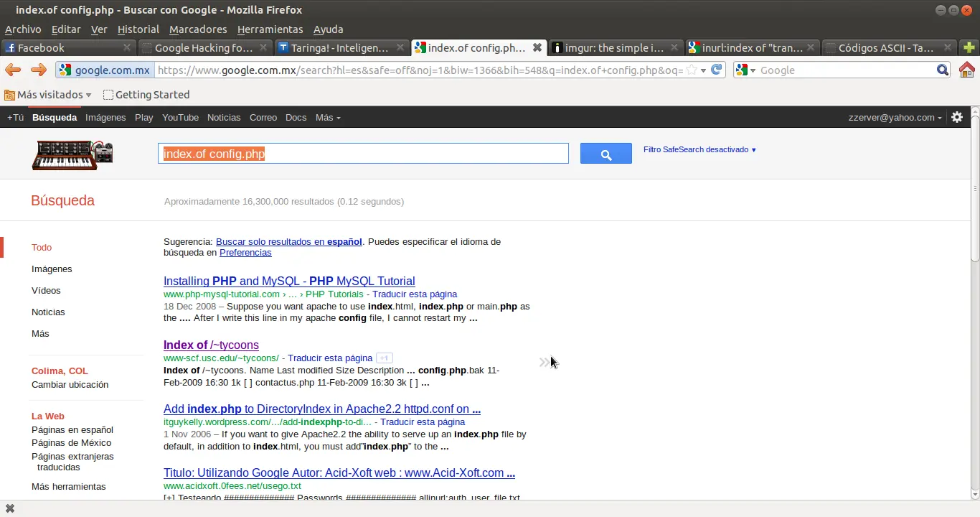Screen dimensions: 980x517
Task: Expand the URL bar history dropdown
Action: point(704,70)
